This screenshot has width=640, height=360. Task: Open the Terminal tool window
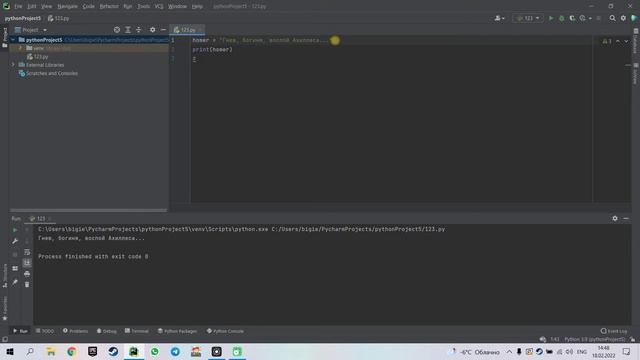[x=137, y=331]
